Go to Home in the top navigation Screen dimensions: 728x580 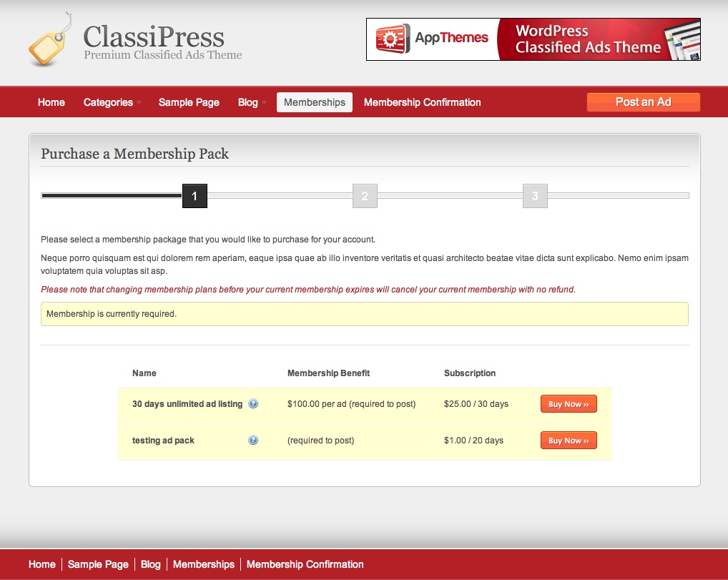pos(51,102)
